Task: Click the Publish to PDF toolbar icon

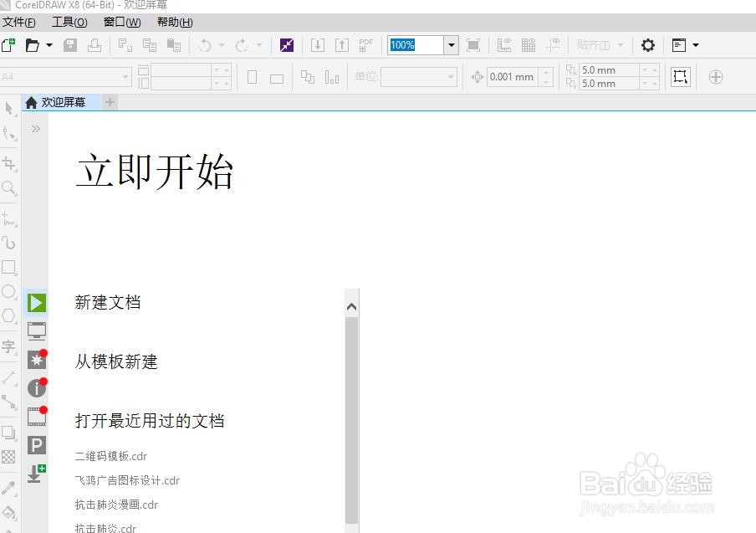Action: (366, 44)
